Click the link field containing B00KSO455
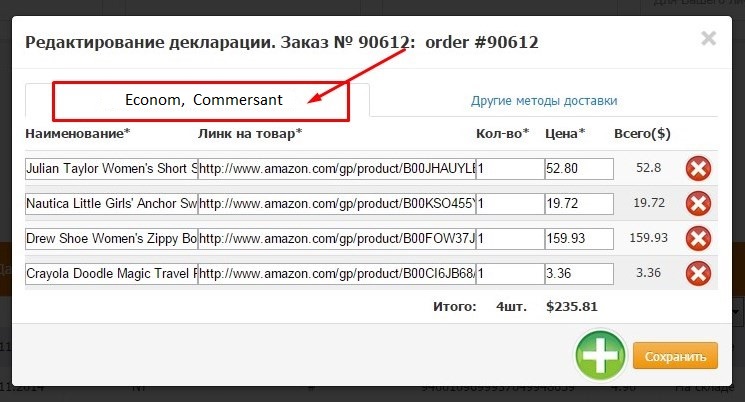 pos(336,203)
